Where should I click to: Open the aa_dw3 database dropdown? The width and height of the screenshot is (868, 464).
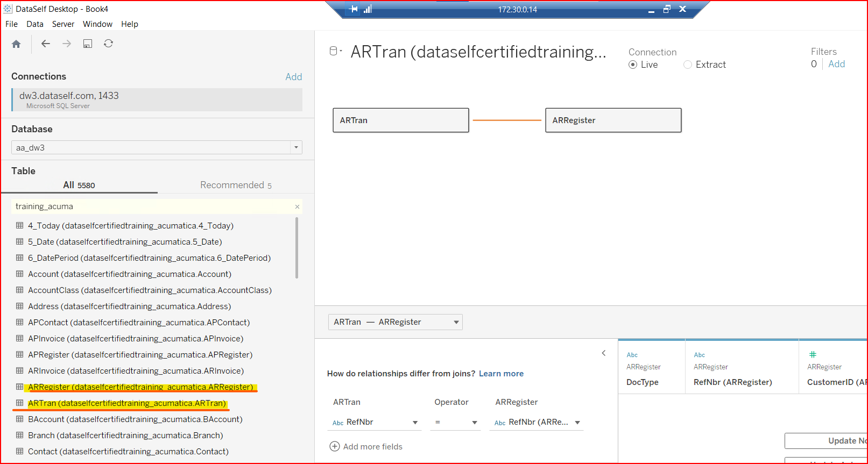tap(296, 148)
